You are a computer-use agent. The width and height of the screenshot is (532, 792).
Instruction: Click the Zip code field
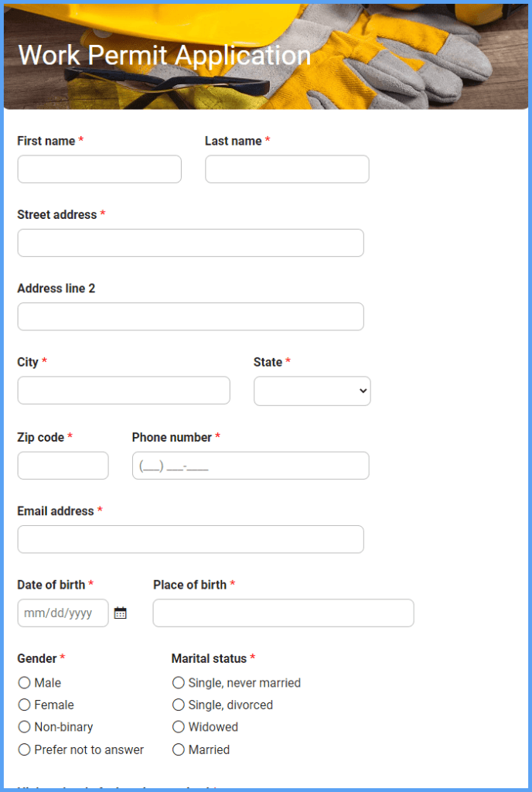point(63,466)
